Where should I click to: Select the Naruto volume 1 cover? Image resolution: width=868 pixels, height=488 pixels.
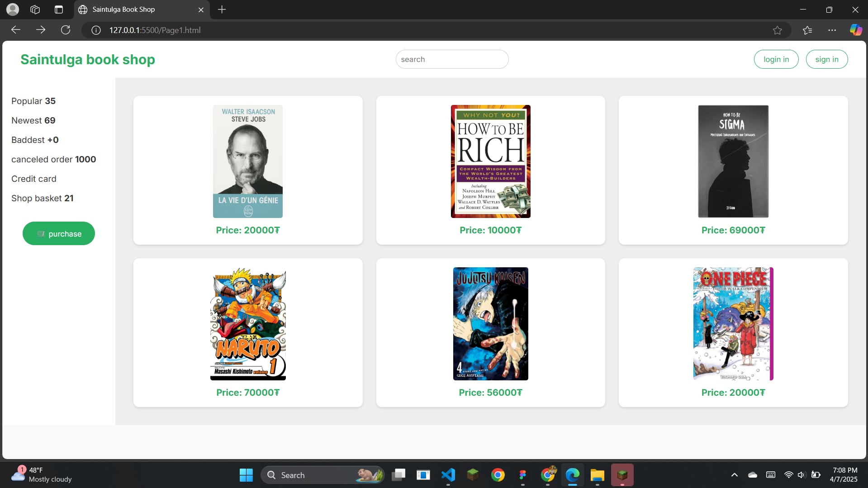248,324
